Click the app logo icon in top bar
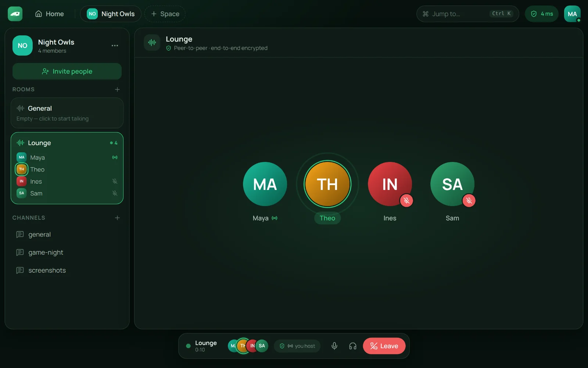The width and height of the screenshot is (588, 368). click(15, 14)
